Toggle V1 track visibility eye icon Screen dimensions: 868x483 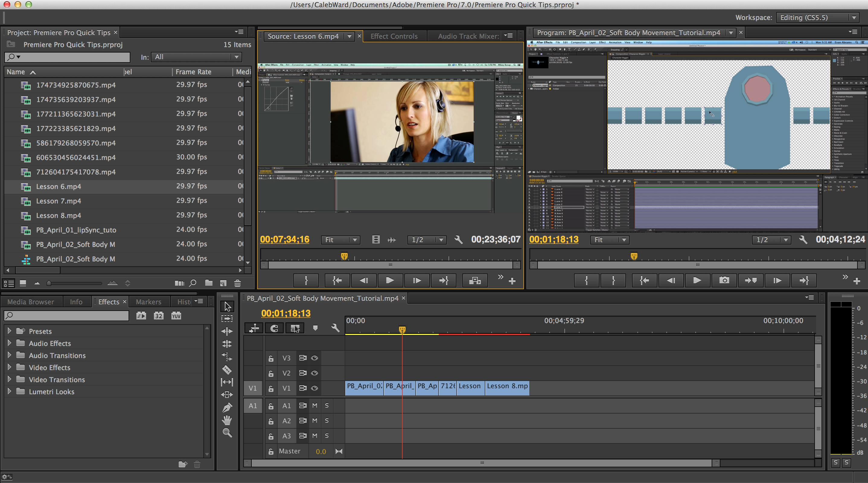316,388
